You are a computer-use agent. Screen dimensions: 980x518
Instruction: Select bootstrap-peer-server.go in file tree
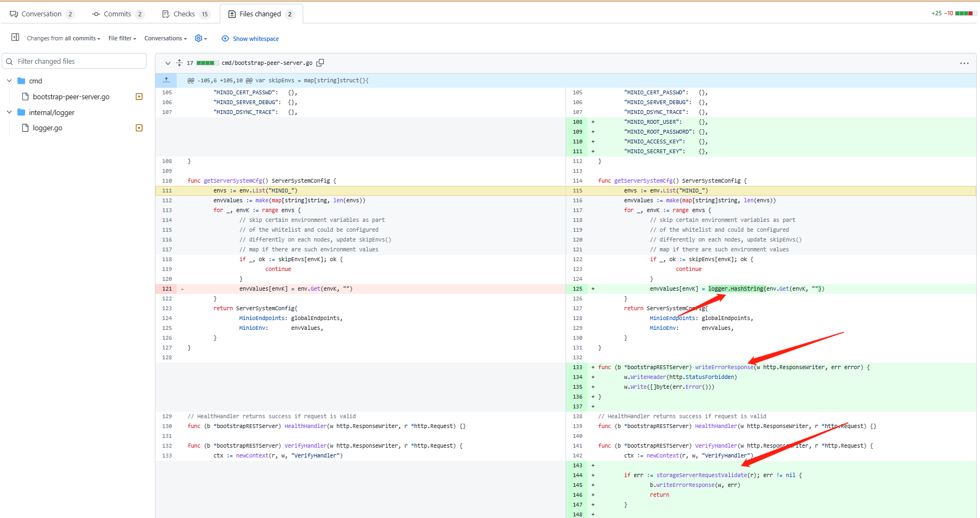click(71, 97)
